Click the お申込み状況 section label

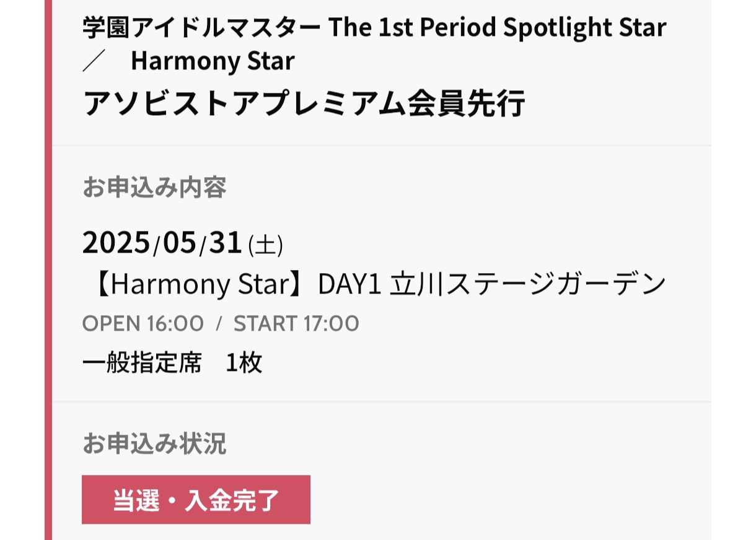tap(154, 443)
